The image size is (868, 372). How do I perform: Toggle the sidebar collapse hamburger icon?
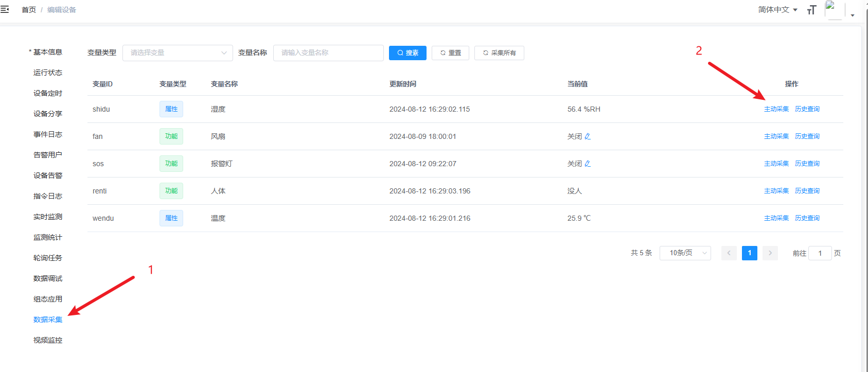click(x=5, y=9)
